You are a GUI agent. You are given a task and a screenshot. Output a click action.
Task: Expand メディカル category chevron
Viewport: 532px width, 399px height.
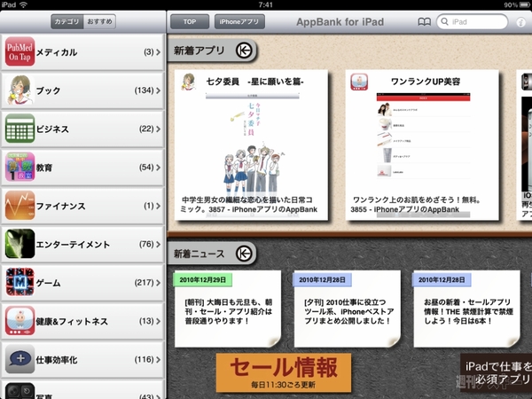click(x=158, y=52)
